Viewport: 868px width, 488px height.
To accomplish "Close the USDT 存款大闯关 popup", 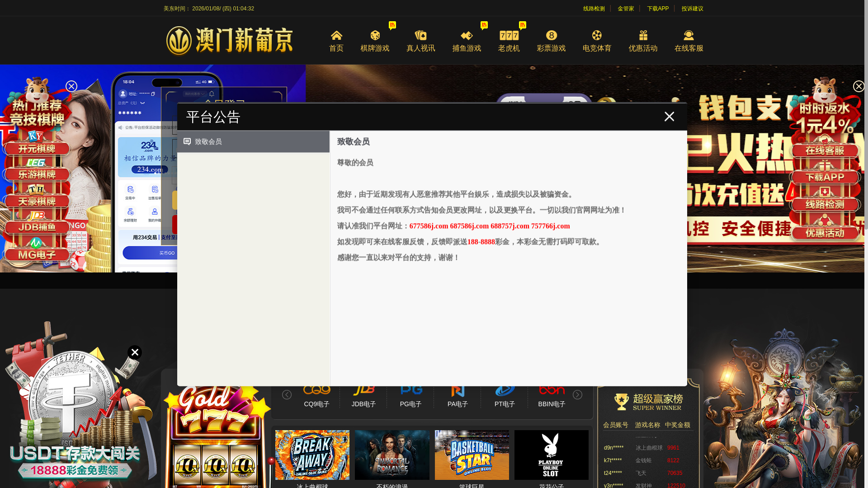I will (135, 352).
